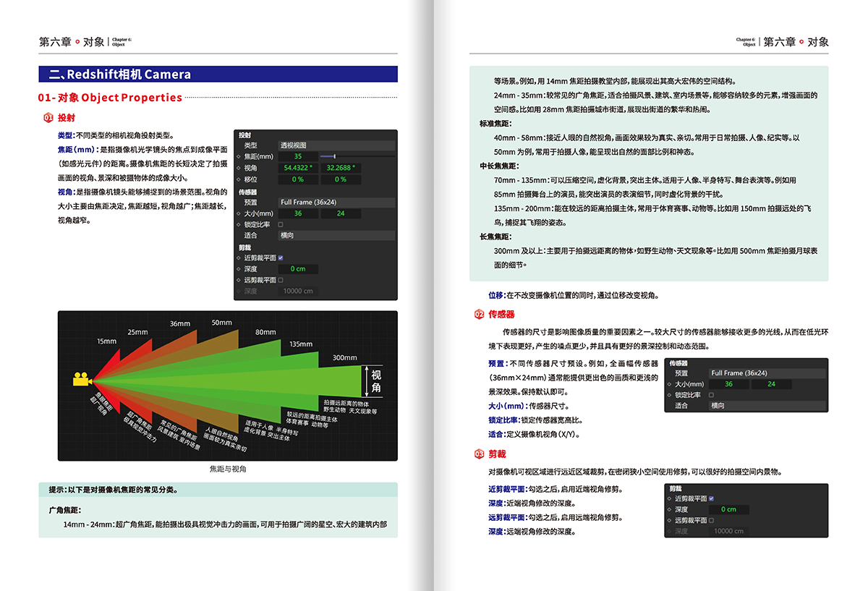Screen dimensions: 868x591
Task: Click the 焦距 value field showing 35
Action: (297, 157)
